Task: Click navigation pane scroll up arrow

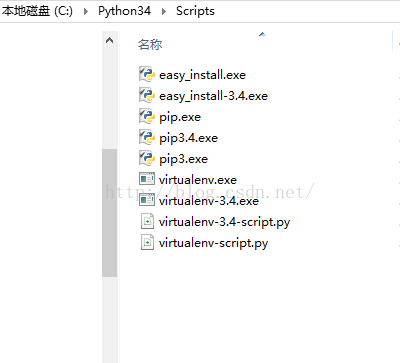Action: tap(109, 41)
